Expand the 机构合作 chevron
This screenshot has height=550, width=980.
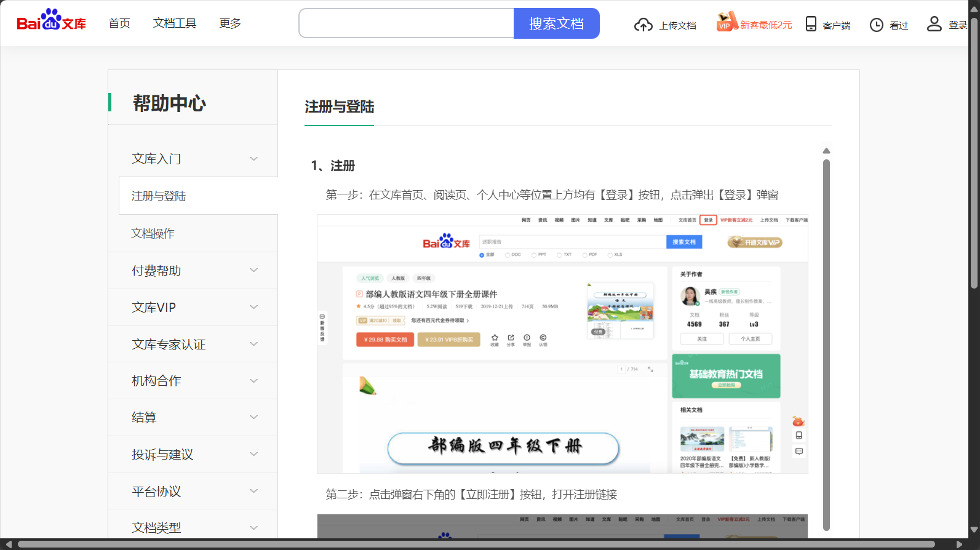pyautogui.click(x=254, y=381)
